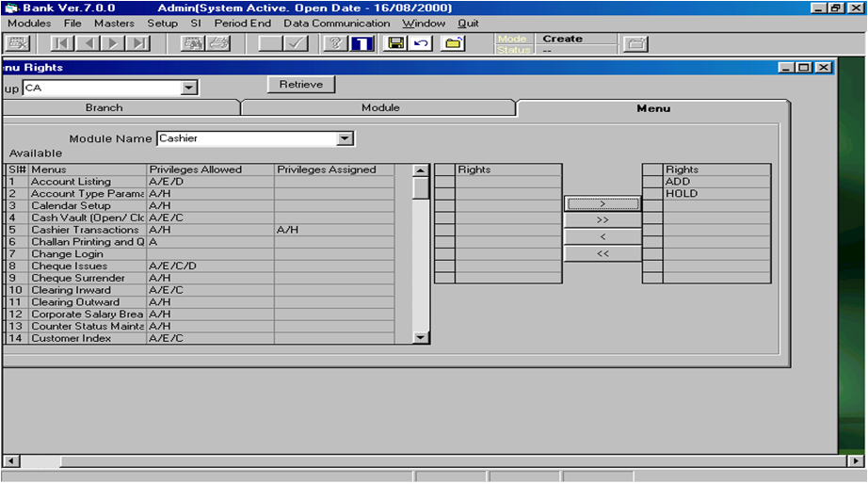
Task: Open the Modules menu
Action: point(29,24)
